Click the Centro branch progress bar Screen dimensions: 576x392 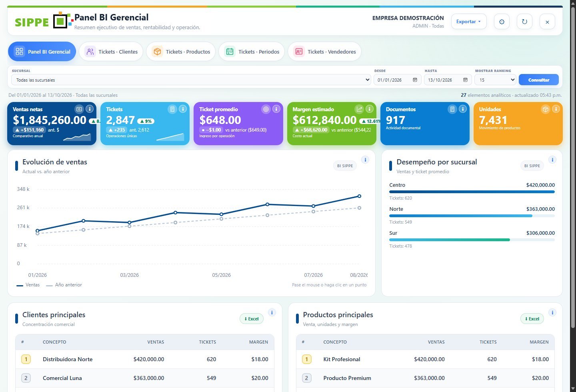tap(472, 192)
